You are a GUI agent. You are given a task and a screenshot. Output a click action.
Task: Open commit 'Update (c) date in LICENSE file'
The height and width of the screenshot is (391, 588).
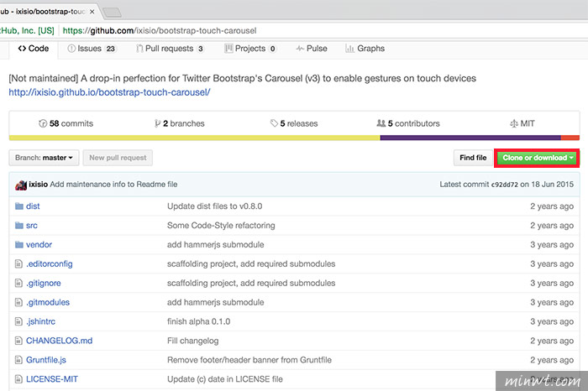coord(225,379)
